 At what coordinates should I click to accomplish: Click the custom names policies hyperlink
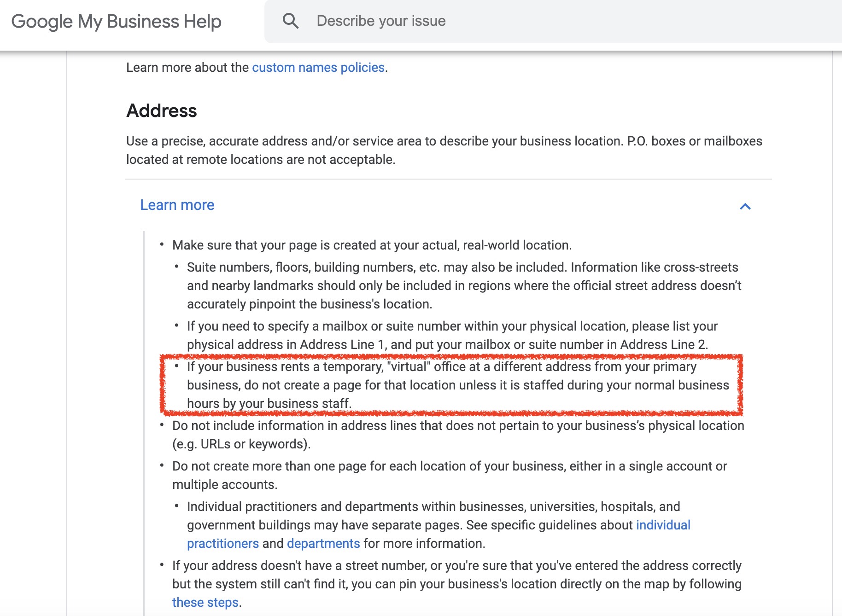click(x=319, y=67)
